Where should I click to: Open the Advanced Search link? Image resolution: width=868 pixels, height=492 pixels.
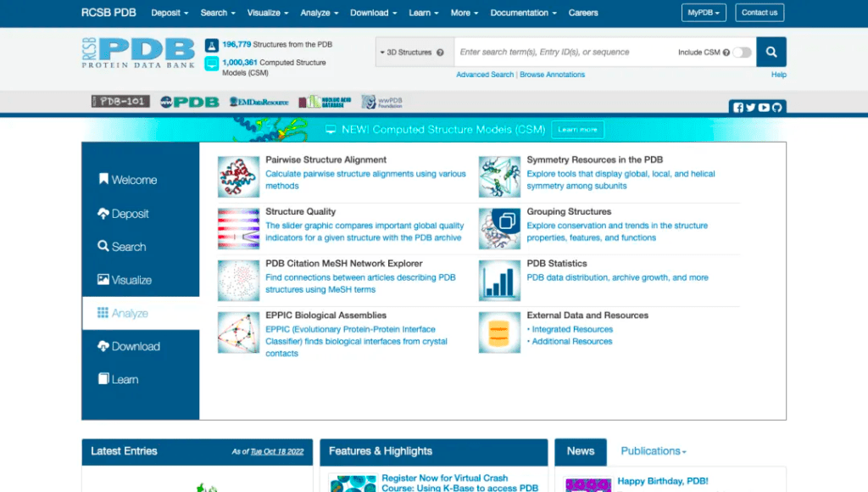click(485, 75)
